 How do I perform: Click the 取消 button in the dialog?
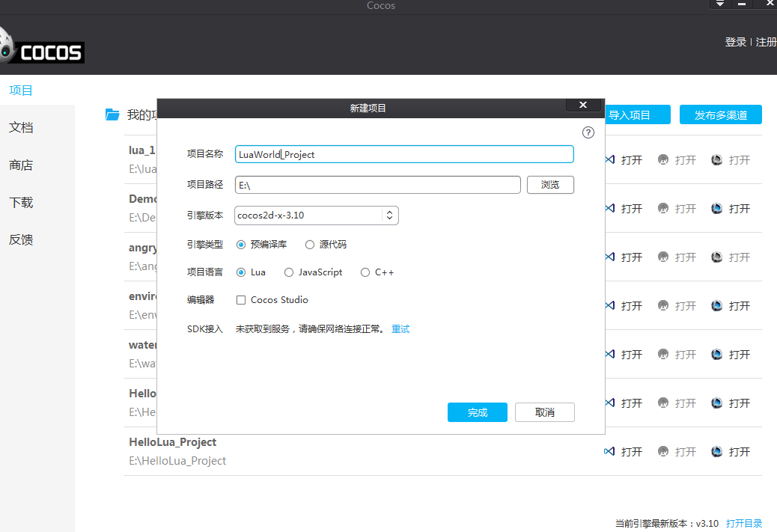click(545, 412)
